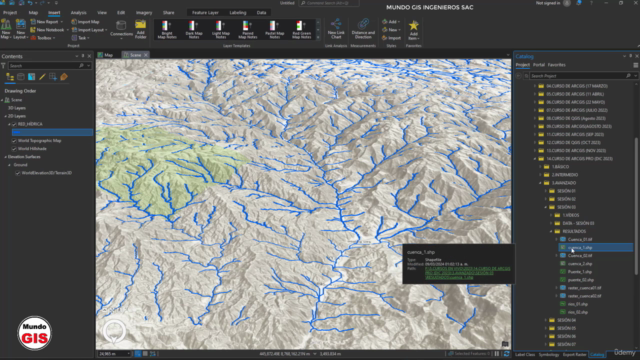Switch to Portal tab in Catalog

(x=539, y=65)
